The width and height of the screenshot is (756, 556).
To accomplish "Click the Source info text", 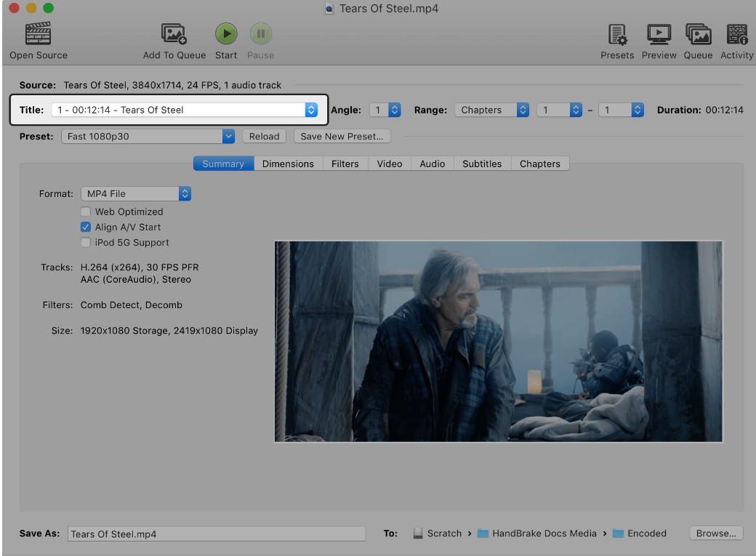I will click(x=172, y=85).
